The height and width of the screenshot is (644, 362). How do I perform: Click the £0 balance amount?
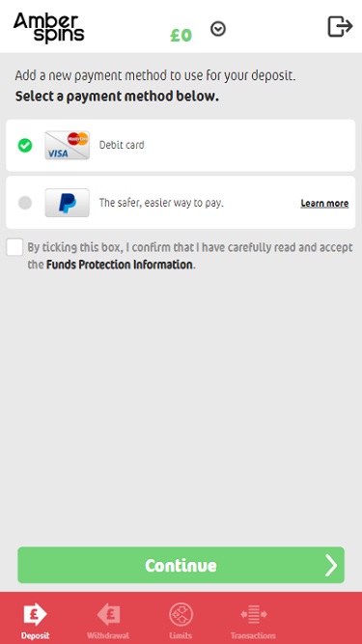point(181,36)
